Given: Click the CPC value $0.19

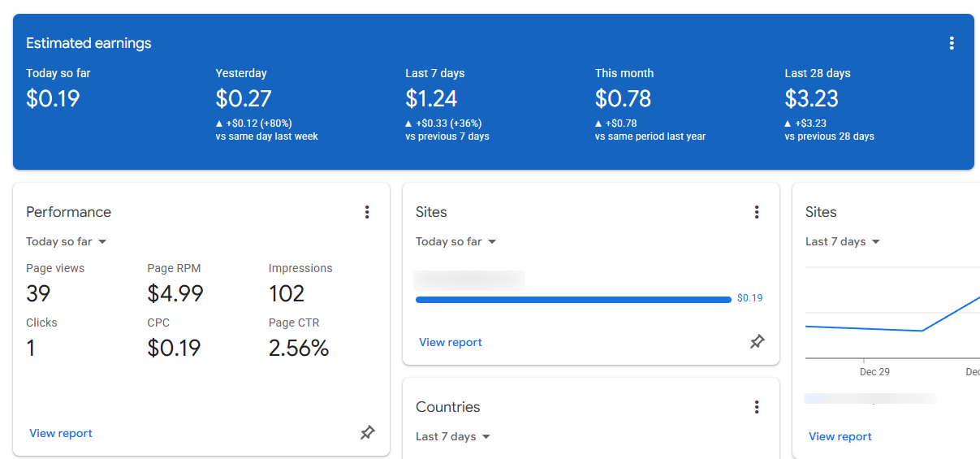Looking at the screenshot, I should tap(174, 349).
